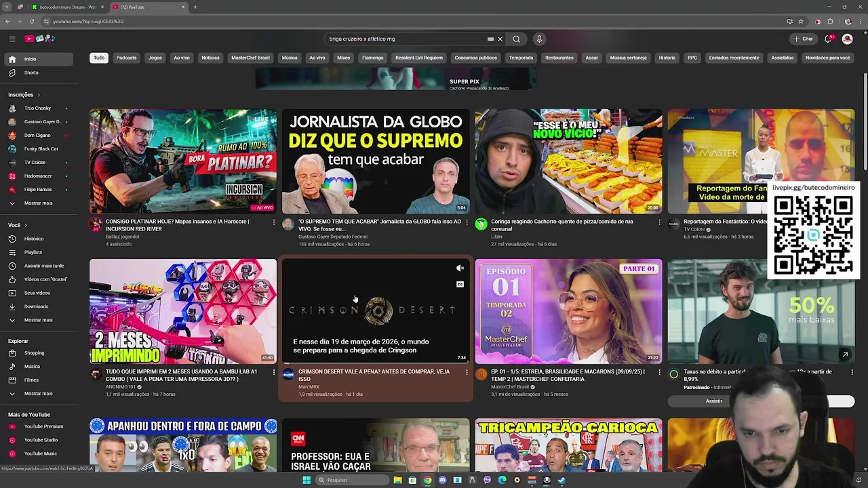Click the YouTube logo in header
This screenshot has height=488, width=868.
[x=39, y=39]
